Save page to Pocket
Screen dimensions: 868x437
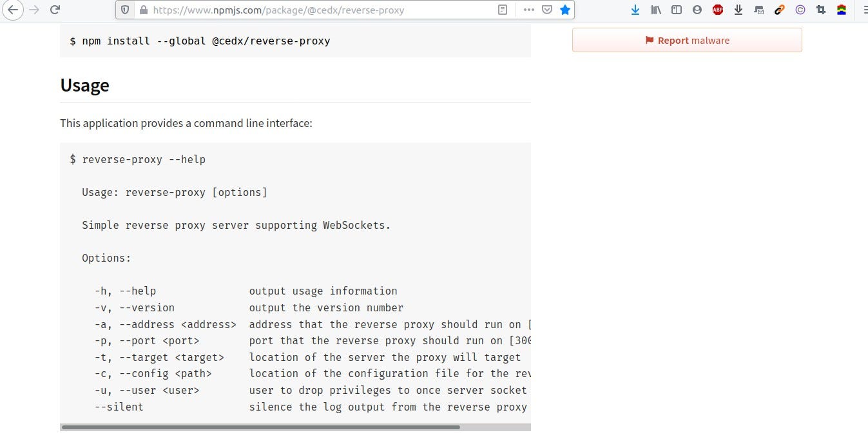[x=546, y=10]
